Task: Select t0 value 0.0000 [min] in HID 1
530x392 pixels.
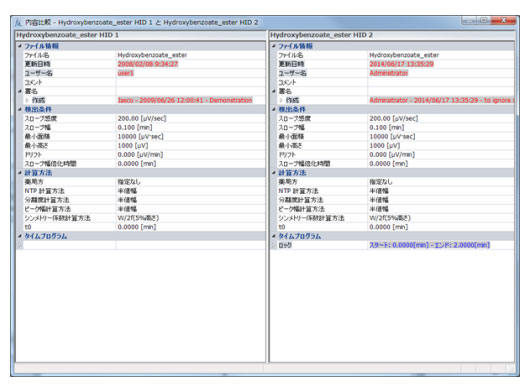Action: 137,227
